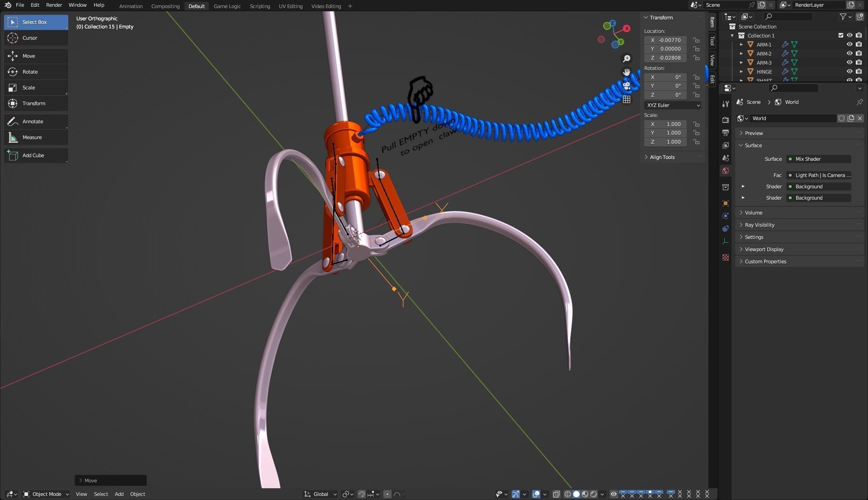Open the Tool properties tab icon
The height and width of the screenshot is (500, 868).
(726, 104)
